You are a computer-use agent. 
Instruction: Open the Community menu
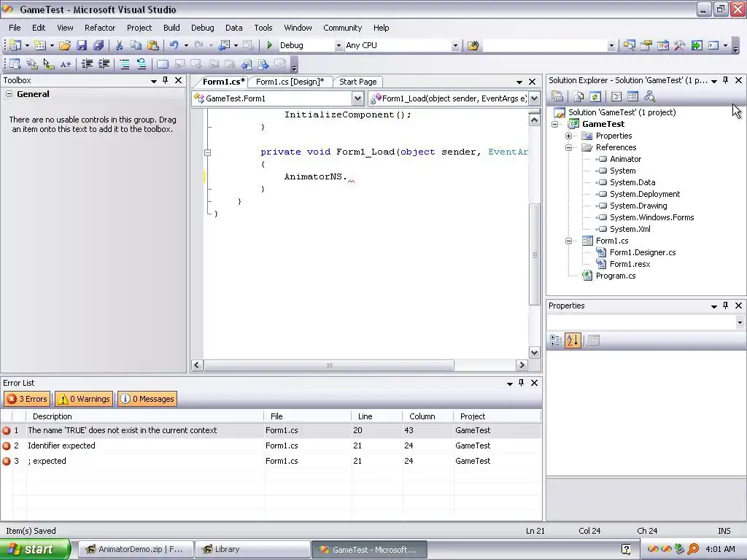coord(343,28)
